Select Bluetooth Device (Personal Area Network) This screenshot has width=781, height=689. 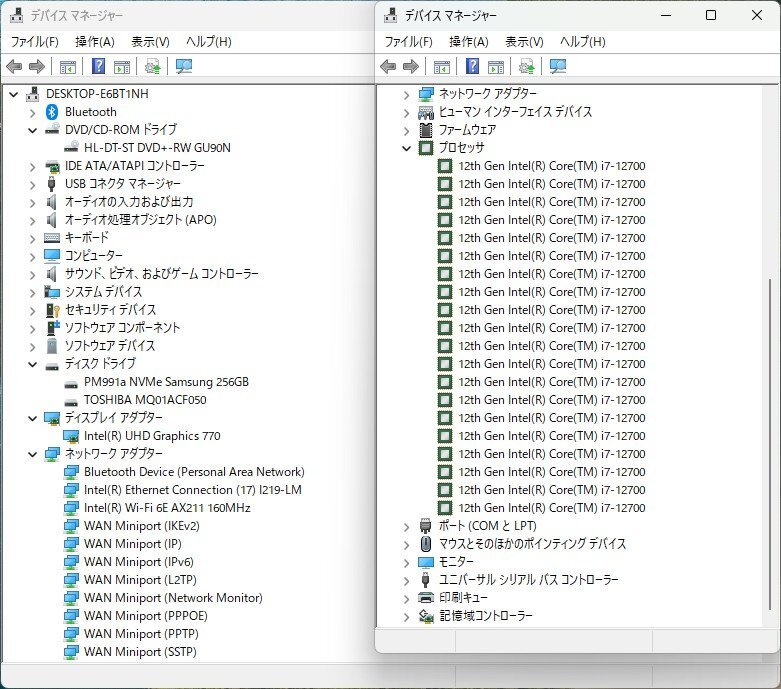pos(194,472)
